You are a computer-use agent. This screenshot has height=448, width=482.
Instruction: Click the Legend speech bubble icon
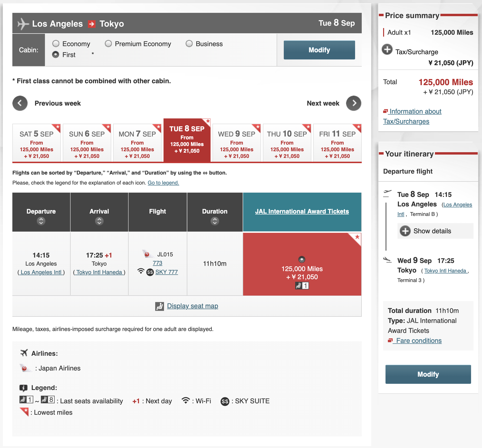[x=24, y=388]
